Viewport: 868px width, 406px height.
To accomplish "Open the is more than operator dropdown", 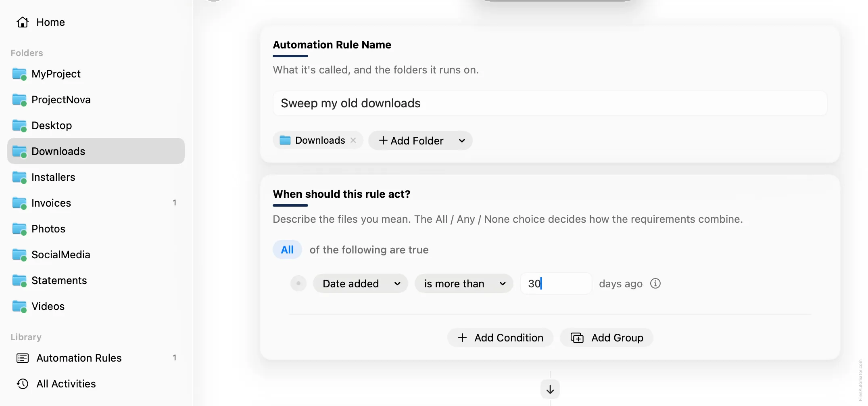I will click(x=464, y=283).
